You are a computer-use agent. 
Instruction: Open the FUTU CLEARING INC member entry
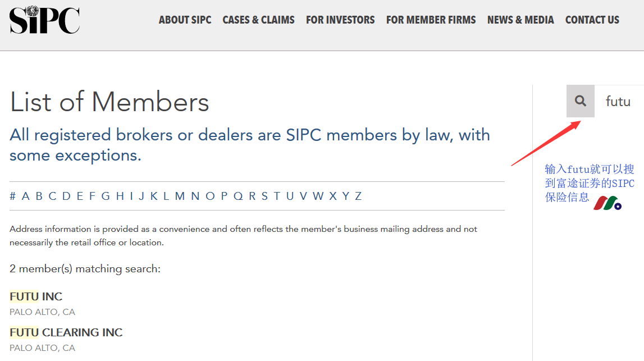click(66, 332)
